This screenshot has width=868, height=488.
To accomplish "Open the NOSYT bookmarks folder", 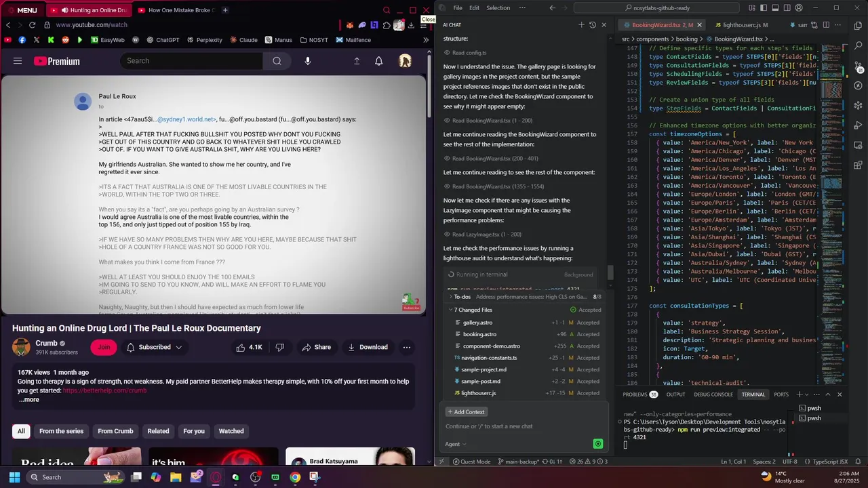I will click(x=314, y=40).
